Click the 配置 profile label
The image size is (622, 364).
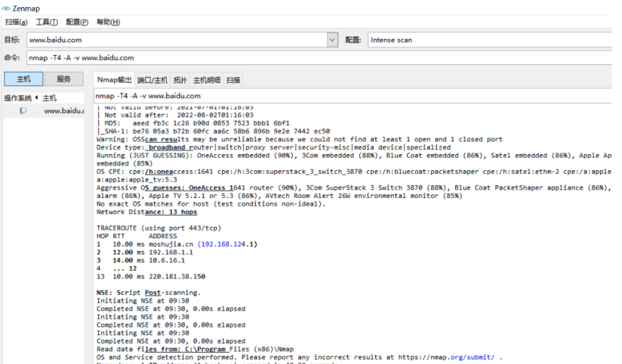pos(353,40)
